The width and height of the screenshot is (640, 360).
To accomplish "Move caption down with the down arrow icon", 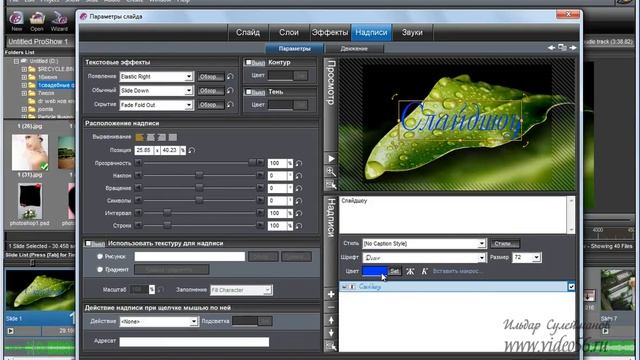I will tap(331, 333).
